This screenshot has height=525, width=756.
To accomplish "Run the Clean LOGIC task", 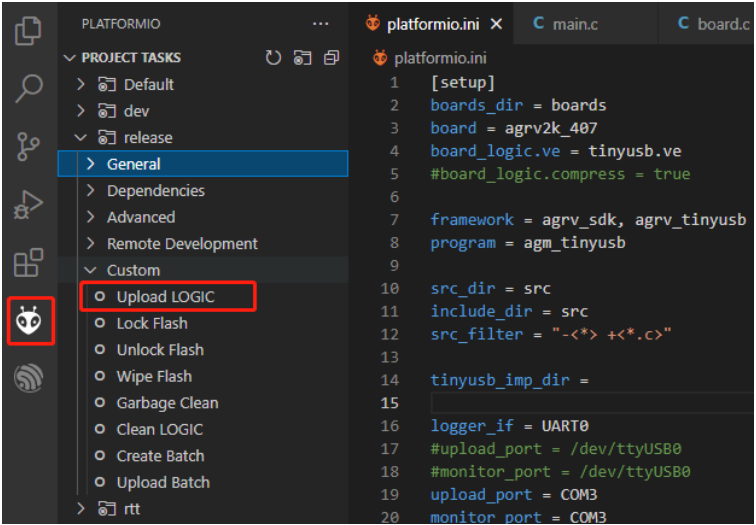I will (160, 430).
